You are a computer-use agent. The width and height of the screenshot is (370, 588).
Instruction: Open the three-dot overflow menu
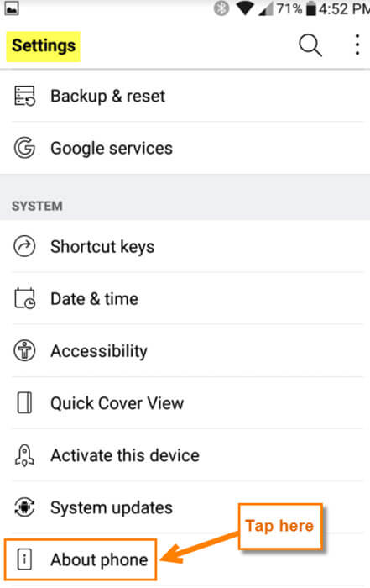click(357, 45)
